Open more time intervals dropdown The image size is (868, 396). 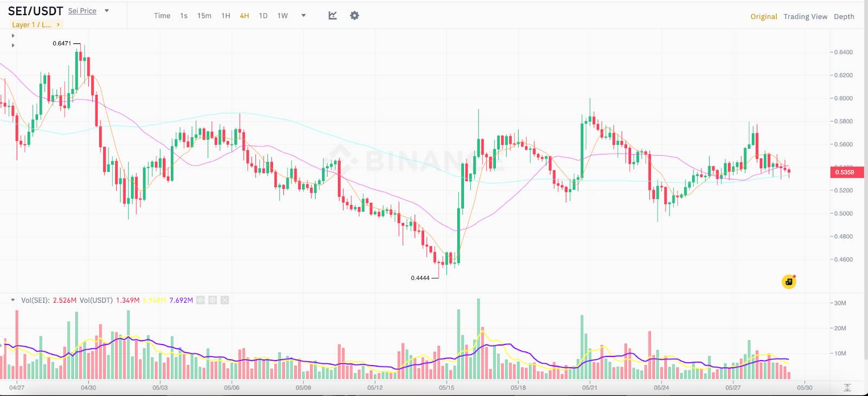pyautogui.click(x=303, y=16)
